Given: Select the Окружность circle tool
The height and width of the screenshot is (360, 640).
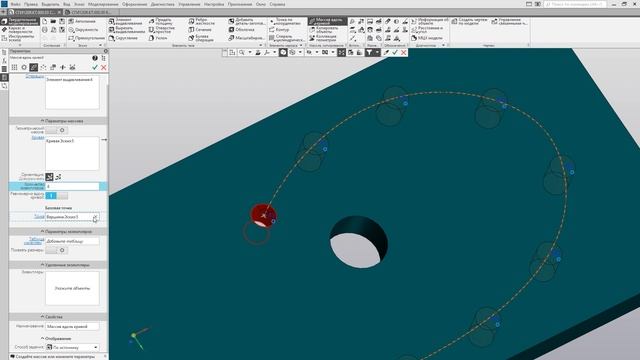Looking at the screenshot, I should click(x=83, y=30).
